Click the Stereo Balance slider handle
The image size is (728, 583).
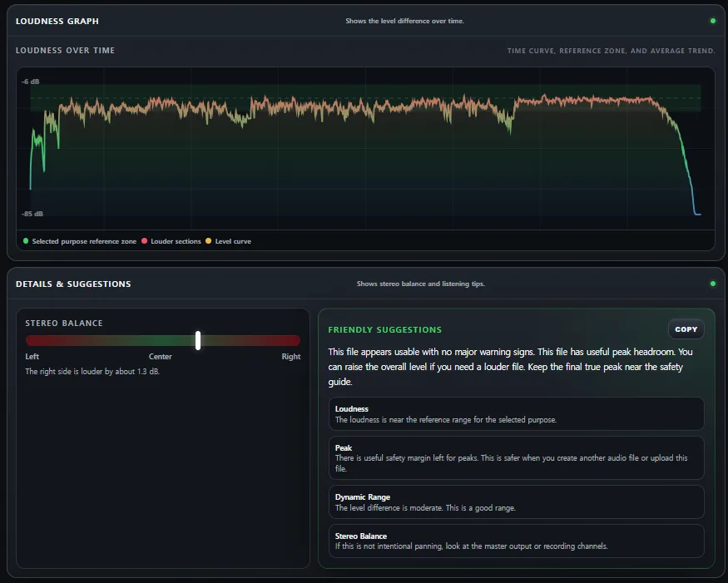coord(198,340)
